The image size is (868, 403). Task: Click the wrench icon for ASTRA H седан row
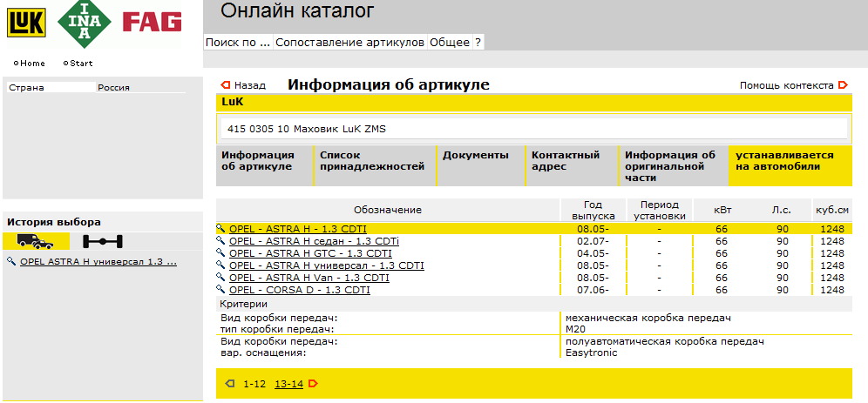point(220,240)
